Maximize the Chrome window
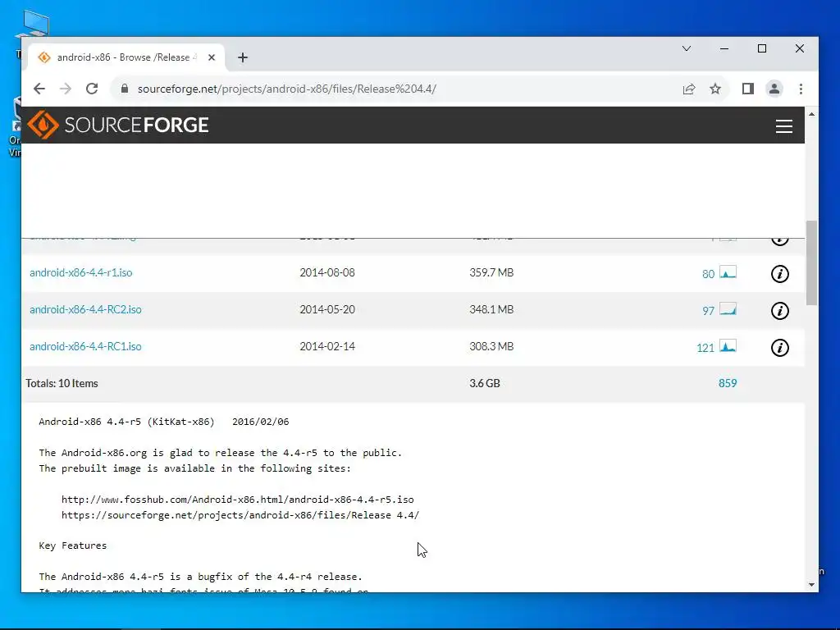Image resolution: width=840 pixels, height=630 pixels. (x=762, y=48)
